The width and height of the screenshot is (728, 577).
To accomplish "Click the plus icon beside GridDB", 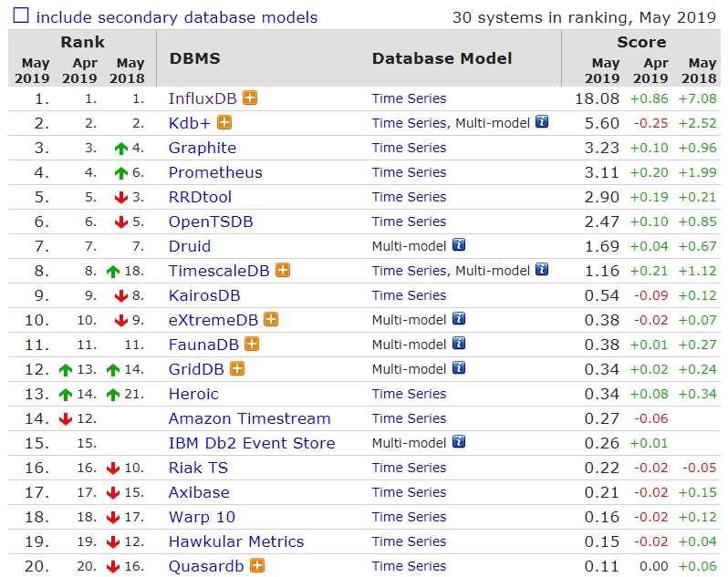I will [237, 369].
